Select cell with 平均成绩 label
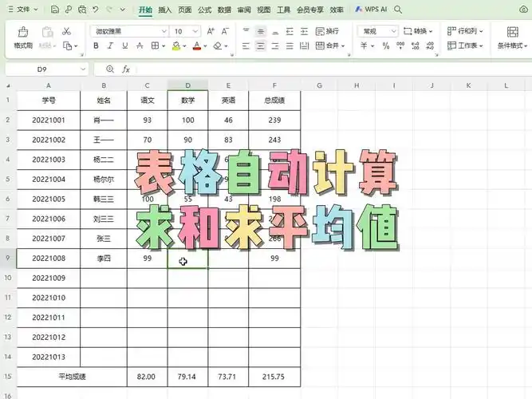This screenshot has height=399, width=532. pos(72,377)
